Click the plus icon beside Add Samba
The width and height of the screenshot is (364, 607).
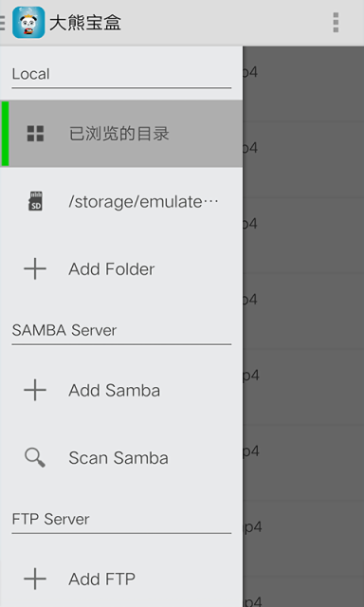pos(35,390)
